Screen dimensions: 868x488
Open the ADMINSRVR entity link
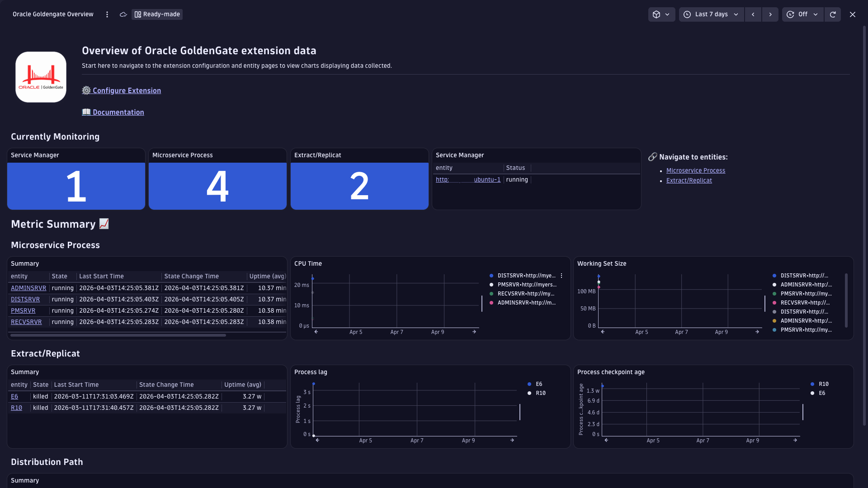[28, 288]
